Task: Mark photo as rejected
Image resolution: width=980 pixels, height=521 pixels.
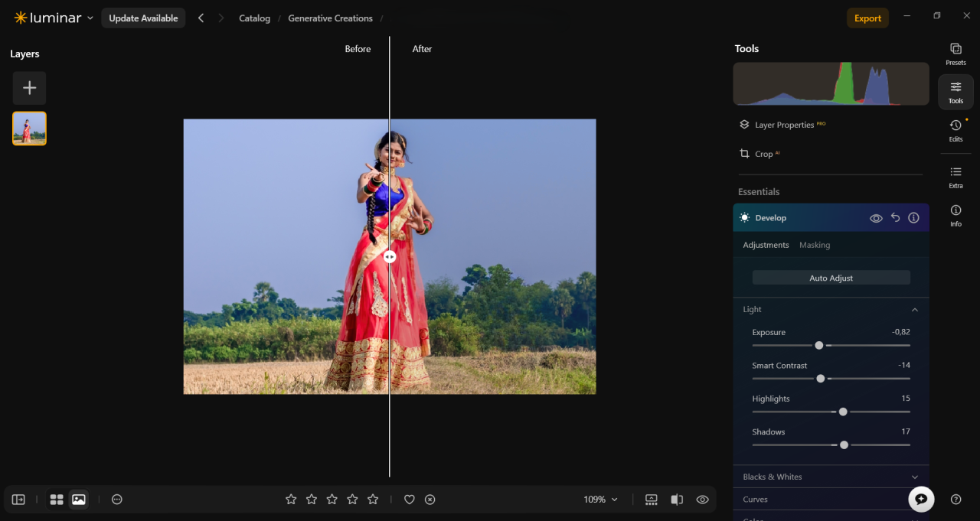Action: click(x=430, y=500)
